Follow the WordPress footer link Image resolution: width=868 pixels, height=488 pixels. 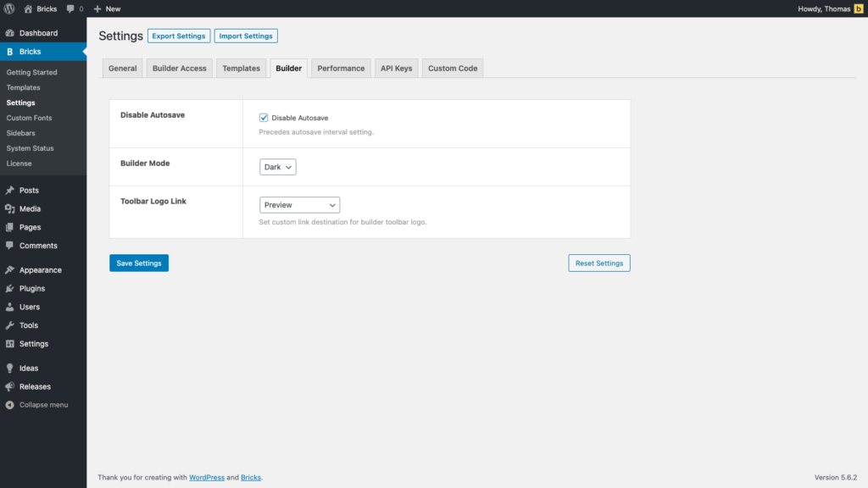click(207, 478)
